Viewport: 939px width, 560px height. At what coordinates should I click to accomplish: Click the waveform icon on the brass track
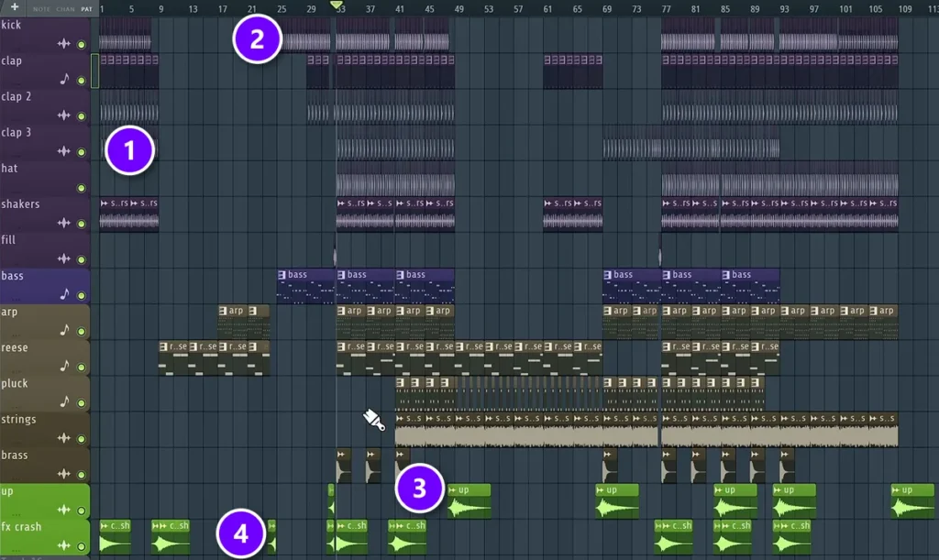63,475
